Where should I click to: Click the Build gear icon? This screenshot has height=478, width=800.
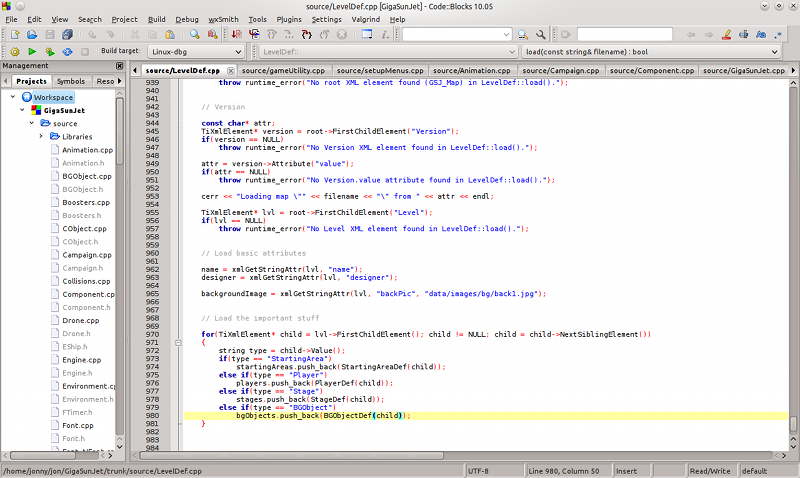15,51
